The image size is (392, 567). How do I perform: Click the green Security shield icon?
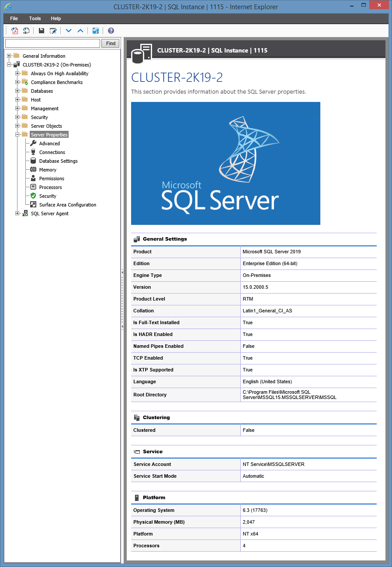(x=33, y=196)
